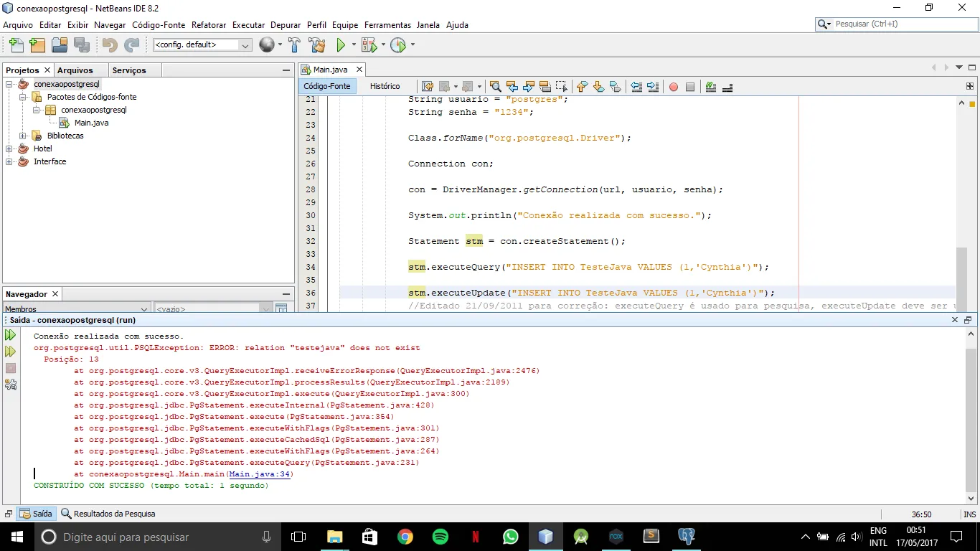The image size is (980, 551).
Task: Click the Undo arrow in the toolbar
Action: coord(110,45)
